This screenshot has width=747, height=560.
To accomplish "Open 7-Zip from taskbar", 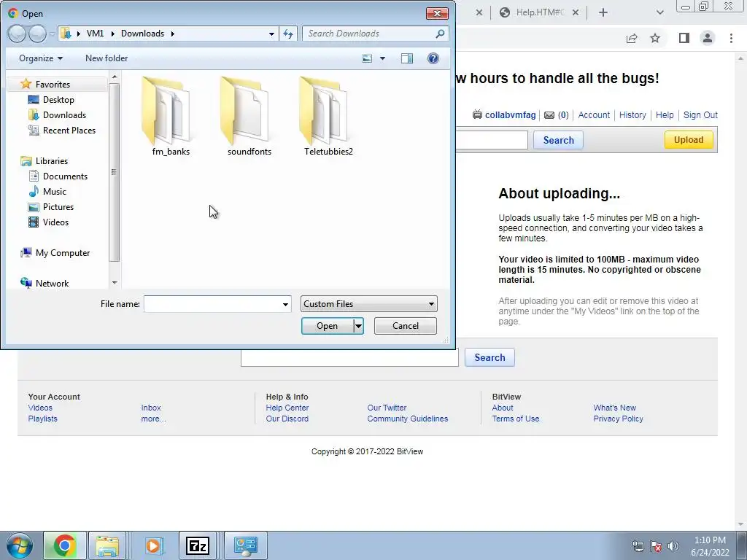I will click(x=197, y=545).
